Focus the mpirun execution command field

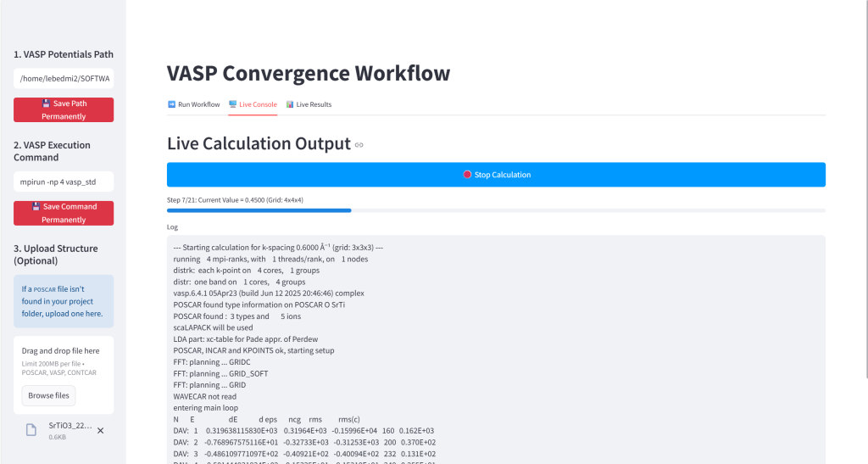64,182
